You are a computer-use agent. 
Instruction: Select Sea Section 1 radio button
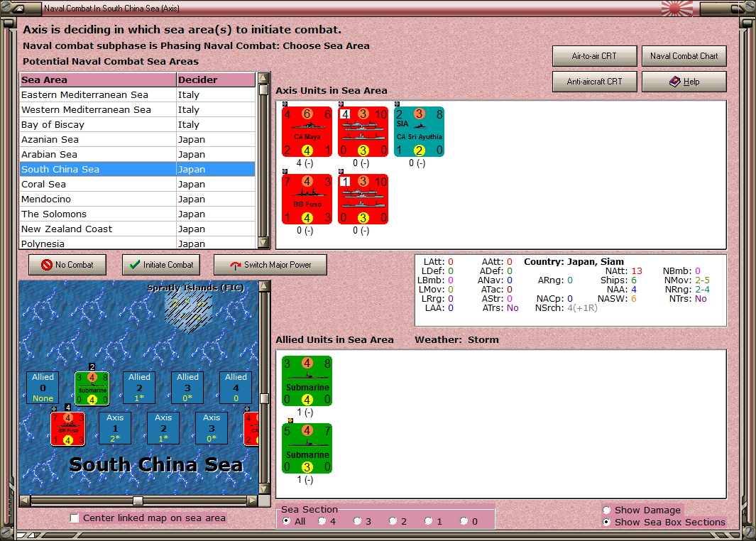pos(428,520)
